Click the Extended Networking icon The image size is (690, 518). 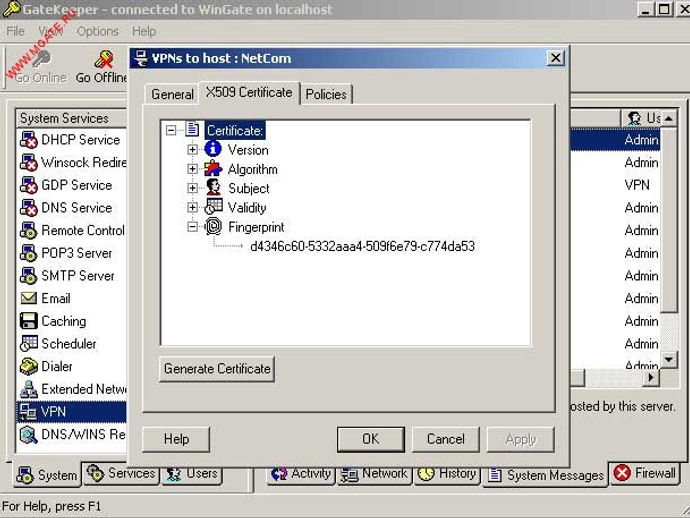point(29,389)
